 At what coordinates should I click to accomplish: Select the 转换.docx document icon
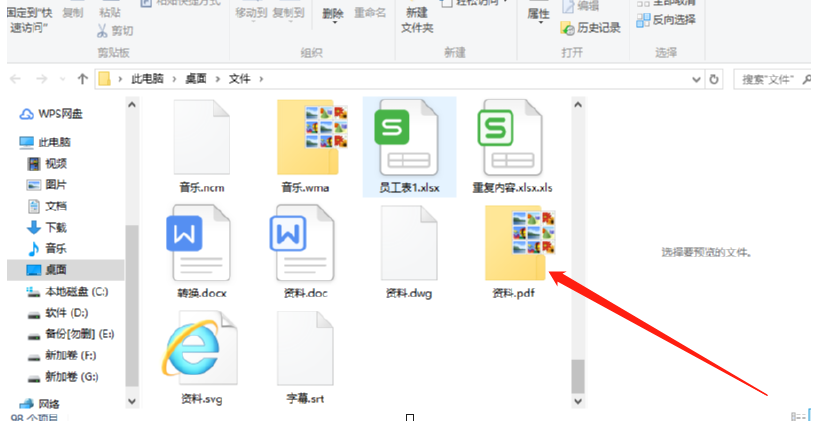coord(199,243)
